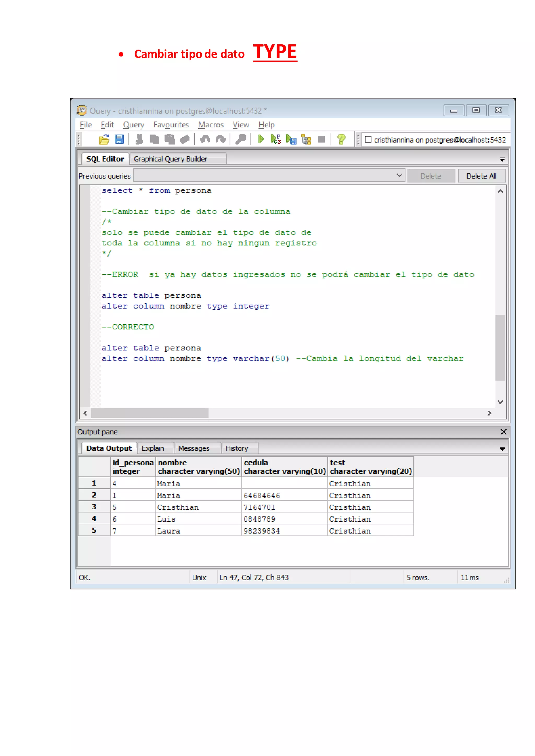Click the Redo arrow toolbar icon
Viewport: 535px width, 756px height.
pos(220,139)
